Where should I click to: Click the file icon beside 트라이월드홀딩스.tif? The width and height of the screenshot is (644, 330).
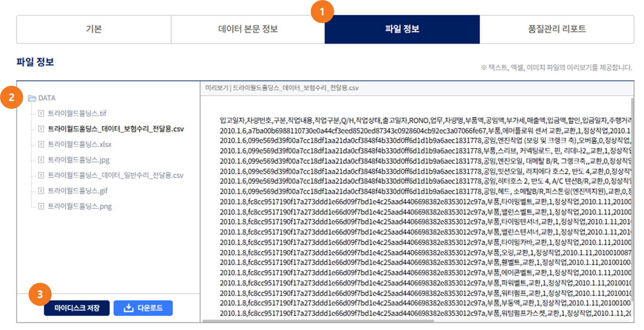[41, 114]
